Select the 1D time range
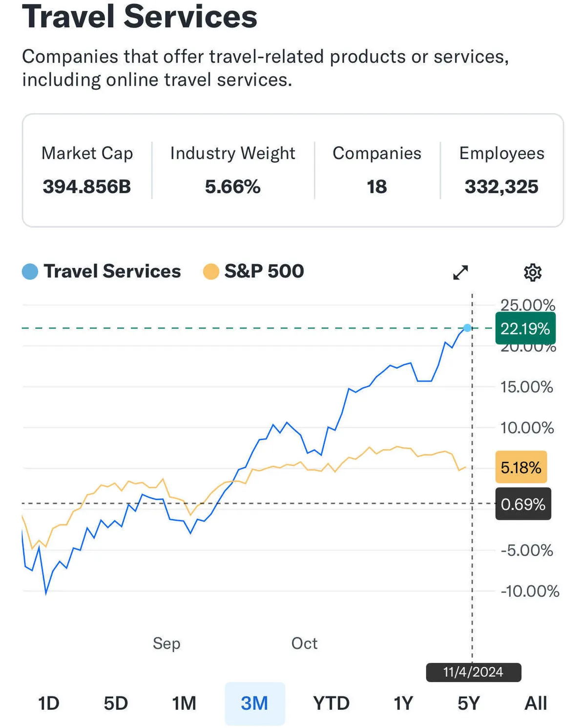The image size is (586, 728). coord(49,703)
